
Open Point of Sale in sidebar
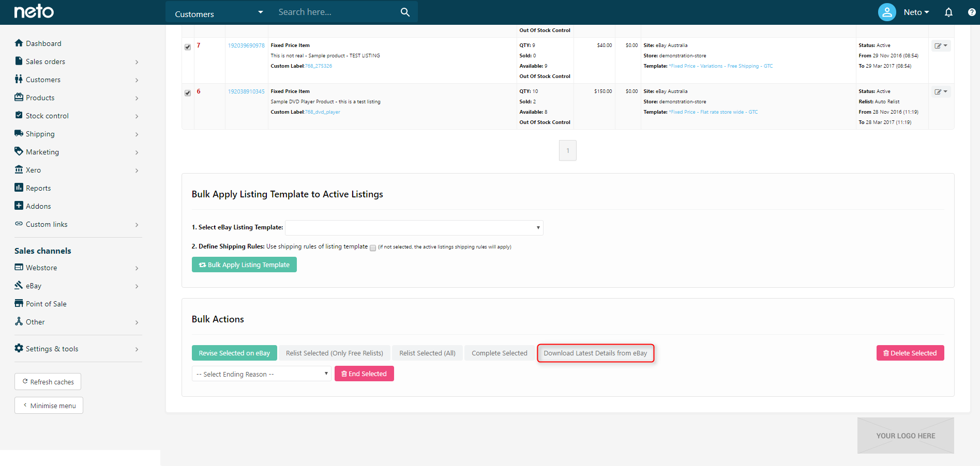[46, 304]
